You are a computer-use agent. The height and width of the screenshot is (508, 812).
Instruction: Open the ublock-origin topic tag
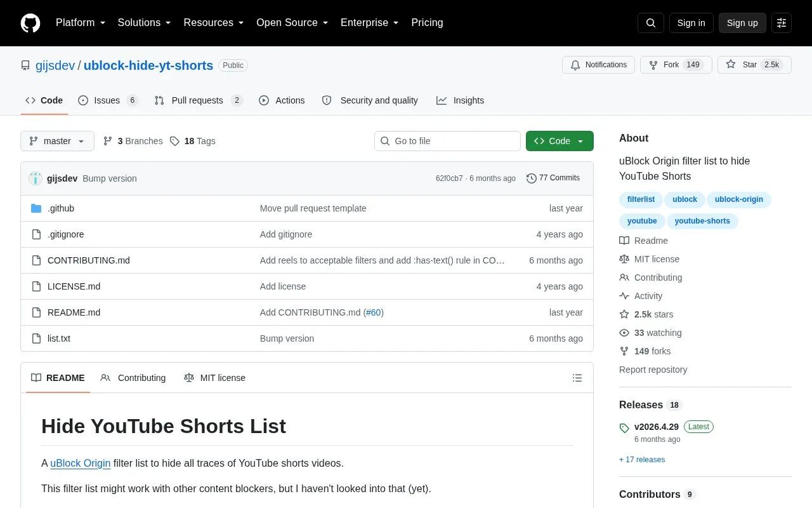tap(739, 199)
